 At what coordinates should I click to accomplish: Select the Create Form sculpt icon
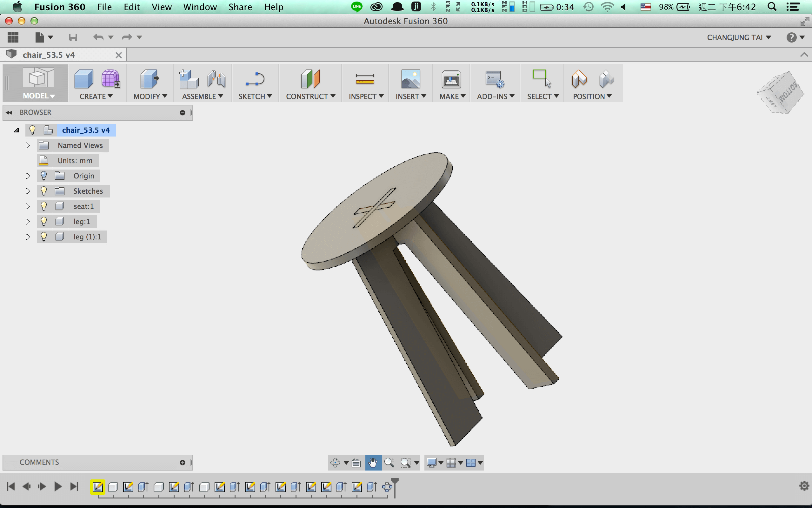110,79
